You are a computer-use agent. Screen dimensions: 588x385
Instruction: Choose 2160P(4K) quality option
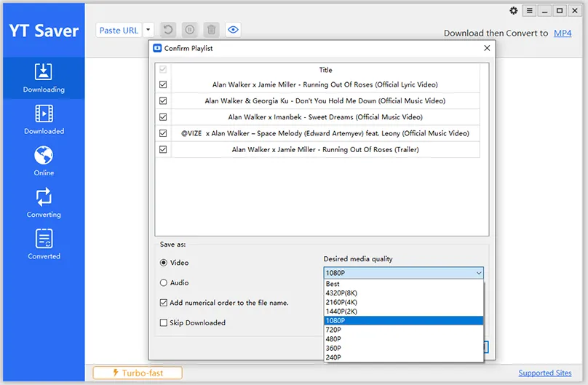coord(403,302)
